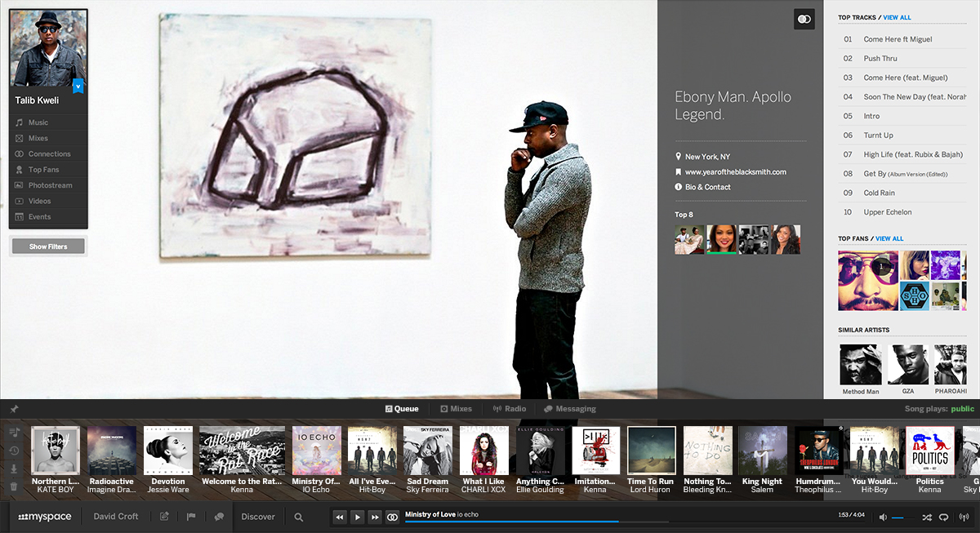
Task: Open the Videos section
Action: [x=48, y=201]
